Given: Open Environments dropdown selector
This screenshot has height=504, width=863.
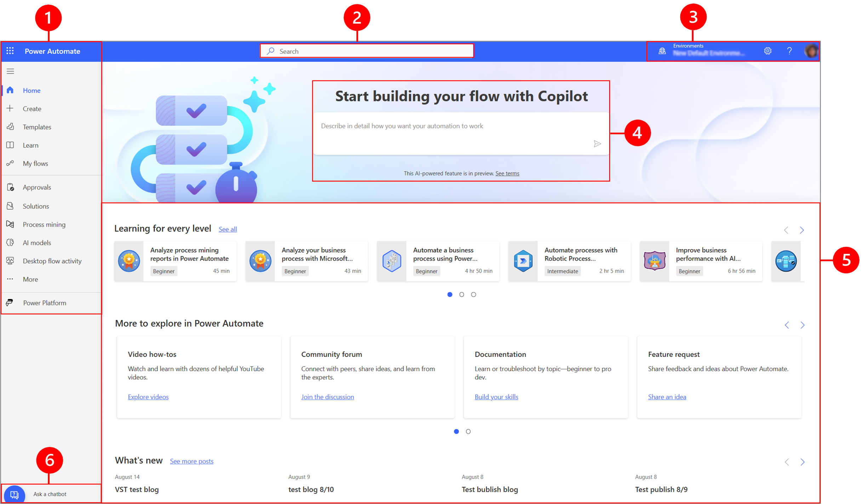Looking at the screenshot, I should [x=715, y=51].
